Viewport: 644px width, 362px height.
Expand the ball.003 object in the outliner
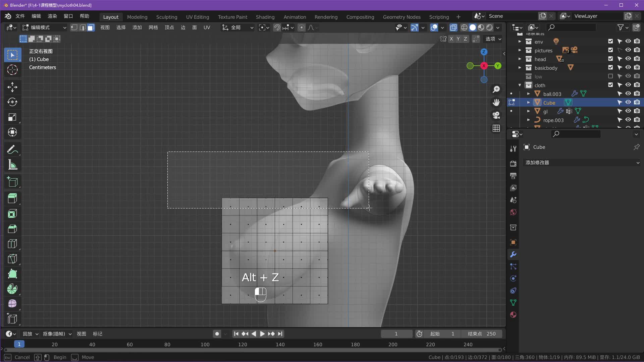tap(528, 94)
